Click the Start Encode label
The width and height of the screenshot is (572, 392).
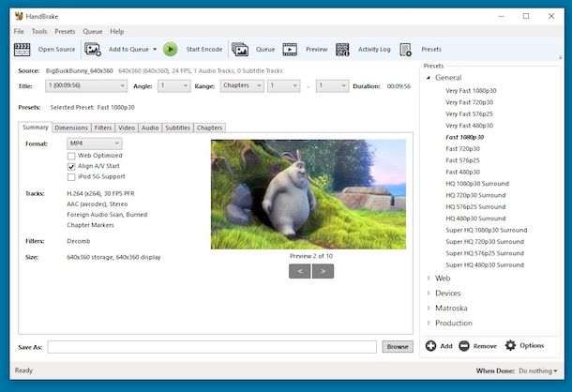[x=204, y=50]
